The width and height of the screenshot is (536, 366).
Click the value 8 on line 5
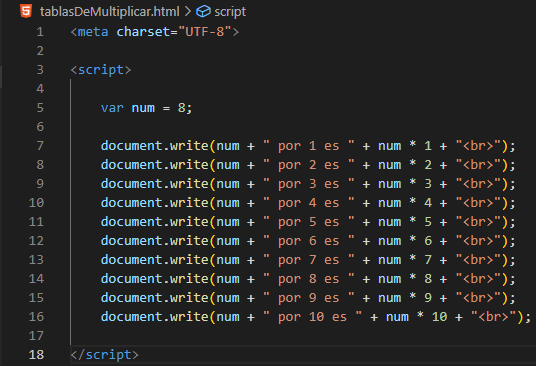pos(182,108)
